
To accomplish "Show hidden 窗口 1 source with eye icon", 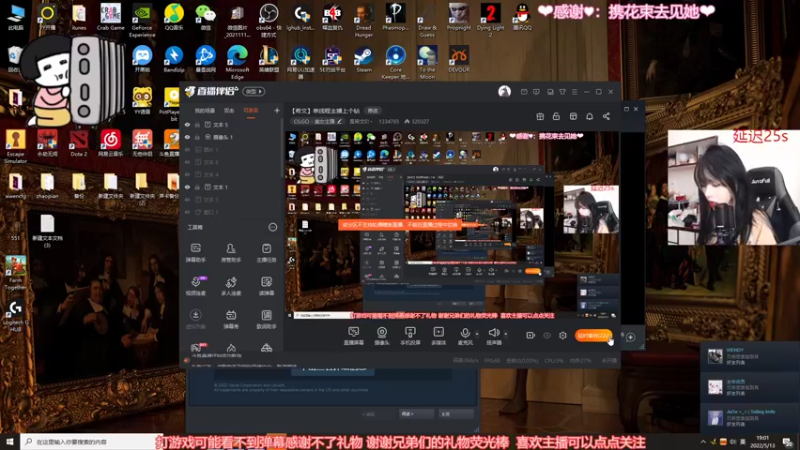I will click(x=187, y=212).
